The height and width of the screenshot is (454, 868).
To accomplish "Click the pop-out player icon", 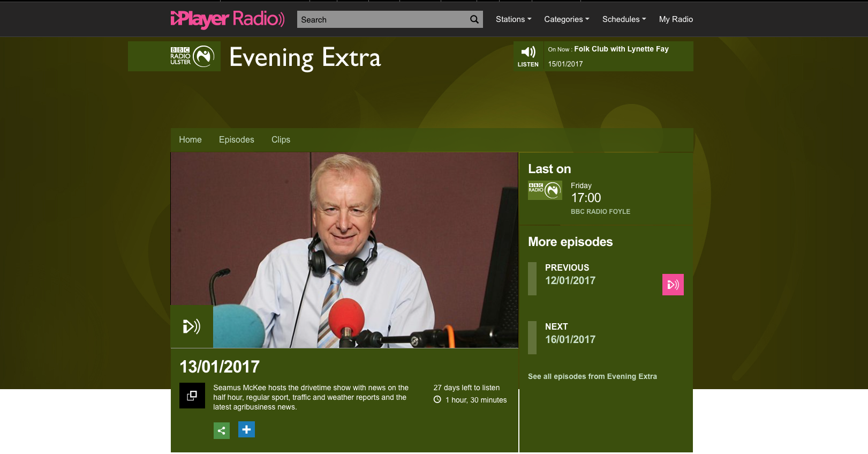I will (x=192, y=396).
